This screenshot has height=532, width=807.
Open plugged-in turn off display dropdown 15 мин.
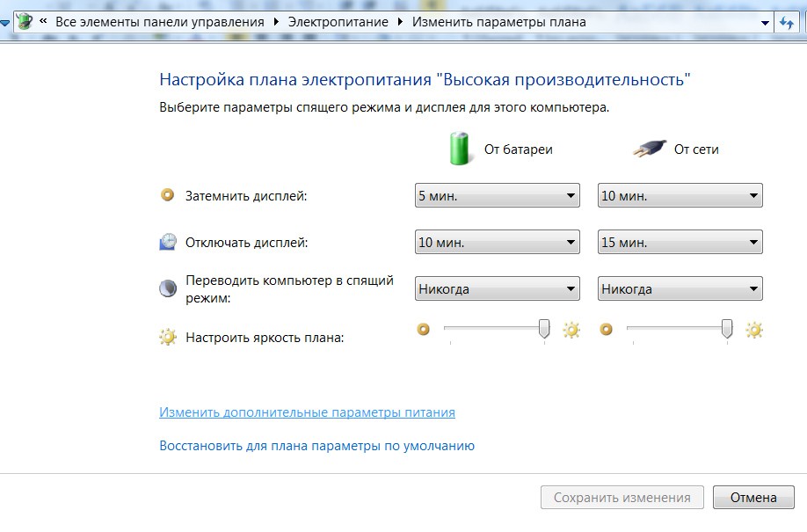click(680, 242)
